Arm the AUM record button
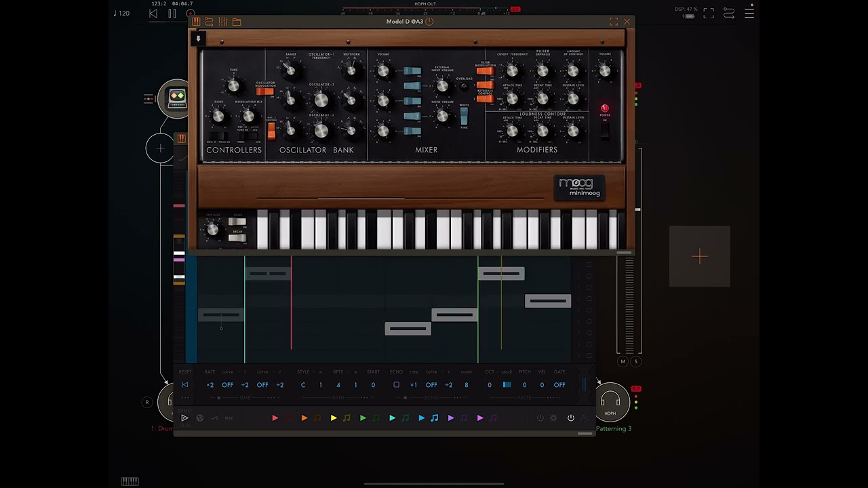868x488 pixels. coord(190,14)
